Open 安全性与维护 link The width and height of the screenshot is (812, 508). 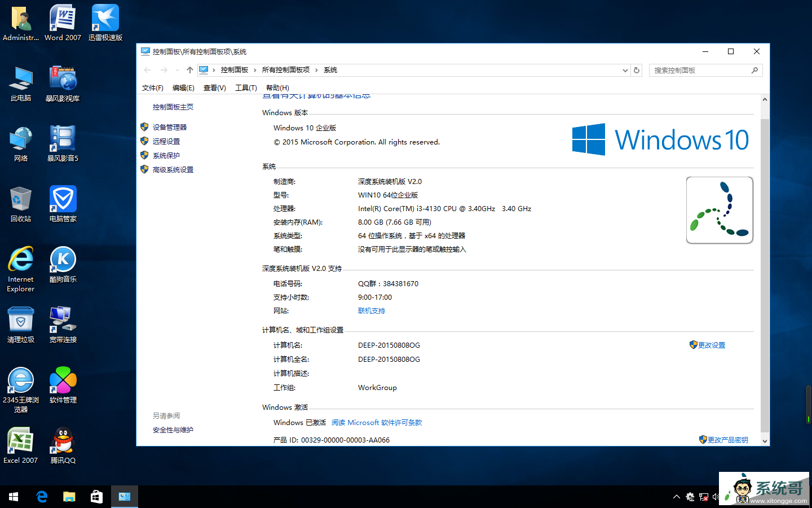coord(173,430)
